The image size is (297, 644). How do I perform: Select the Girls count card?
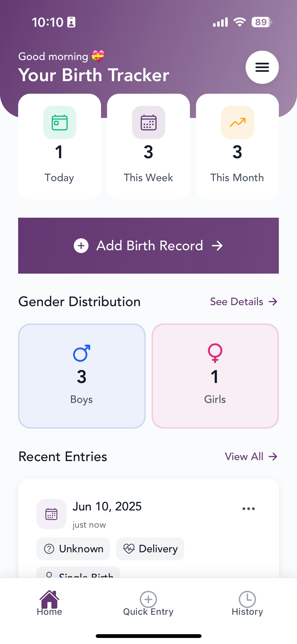pos(215,376)
